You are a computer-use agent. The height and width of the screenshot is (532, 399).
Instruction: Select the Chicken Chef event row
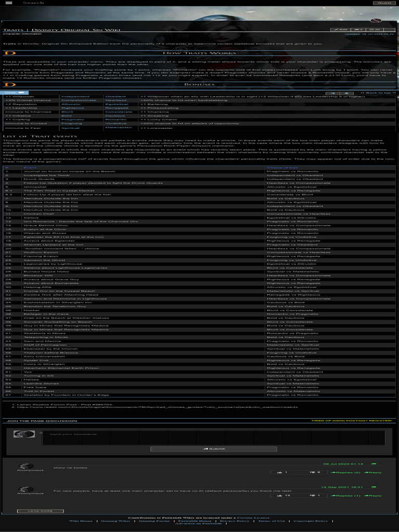[199, 214]
